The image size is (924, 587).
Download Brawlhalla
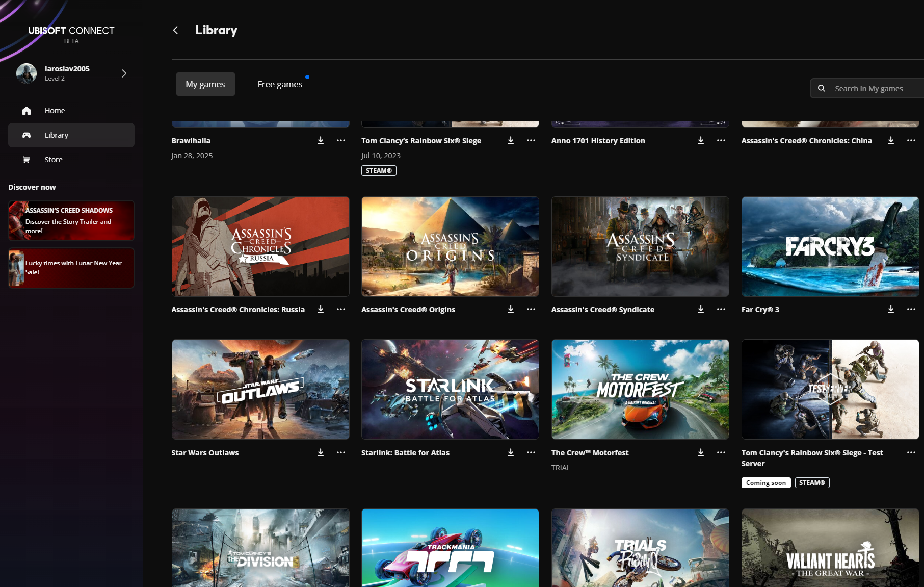(321, 140)
